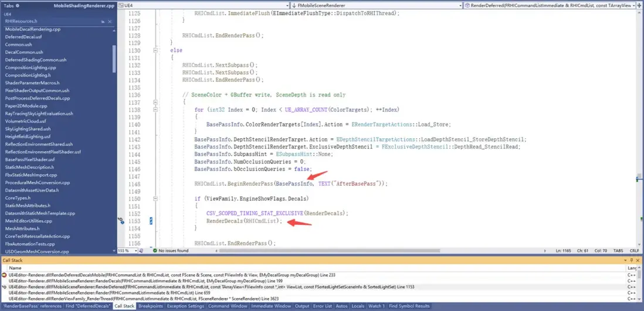Open the Tabs panel settings gear

pyautogui.click(x=18, y=6)
